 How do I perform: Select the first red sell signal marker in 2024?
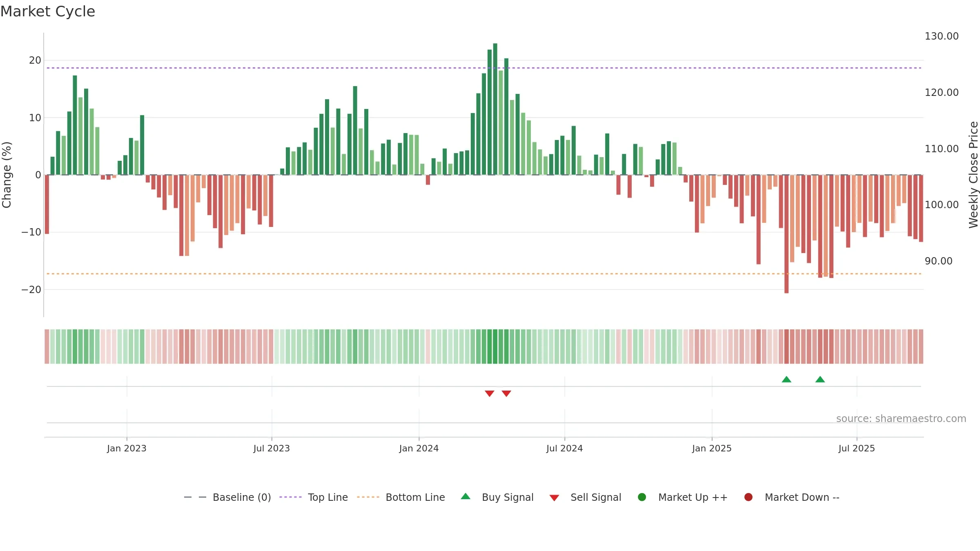490,393
